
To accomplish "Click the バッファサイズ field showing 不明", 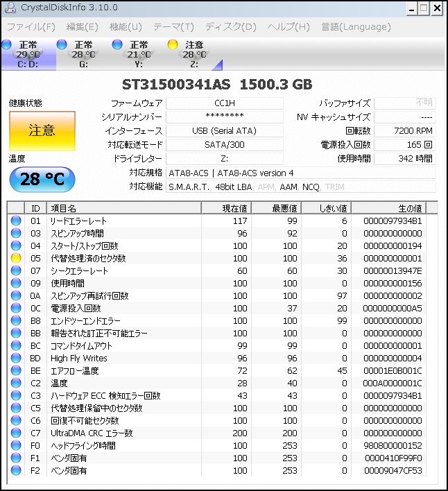I will 405,103.
